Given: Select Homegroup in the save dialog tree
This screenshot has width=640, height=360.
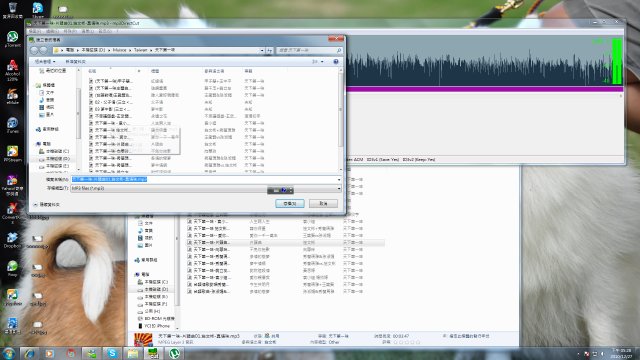Looking at the screenshot, I should coord(47,129).
